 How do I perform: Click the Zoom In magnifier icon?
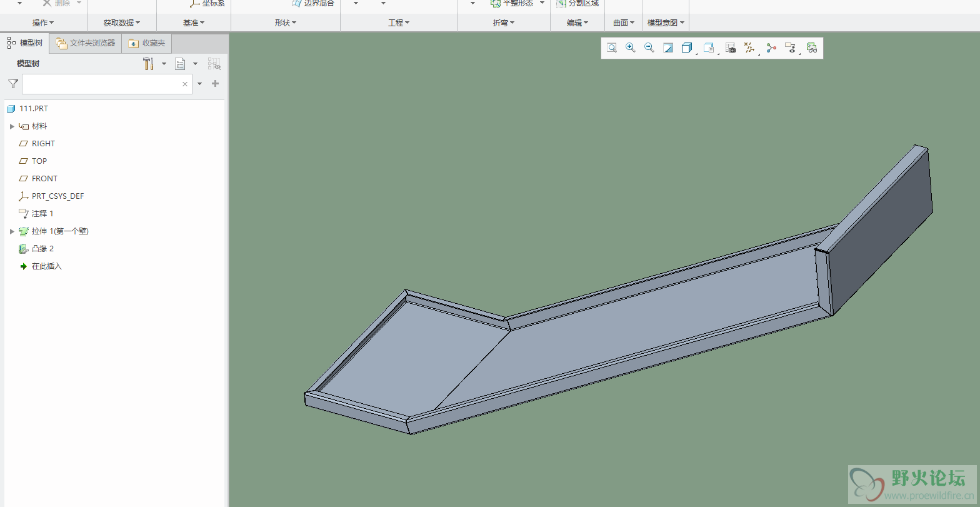click(631, 48)
